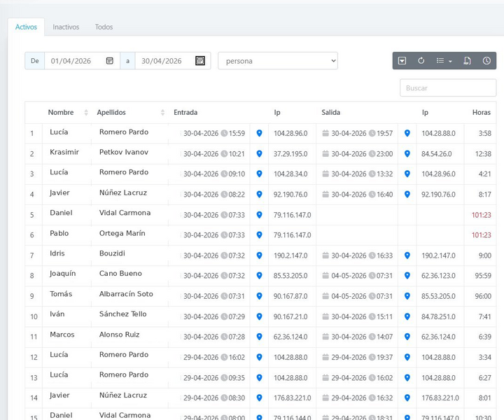504x420 pixels.
Task: Open entry location pin for Iván Sánchez
Action: [x=260, y=316]
